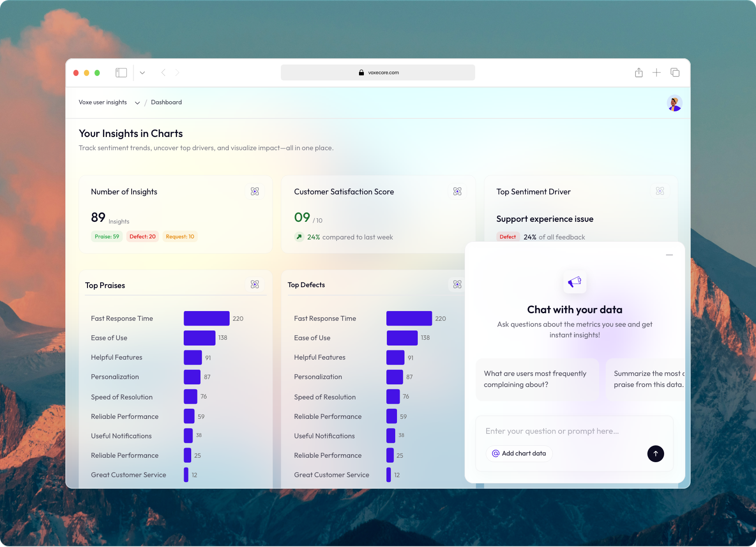Minimize the Chat with your data panel
756x547 pixels.
point(669,255)
